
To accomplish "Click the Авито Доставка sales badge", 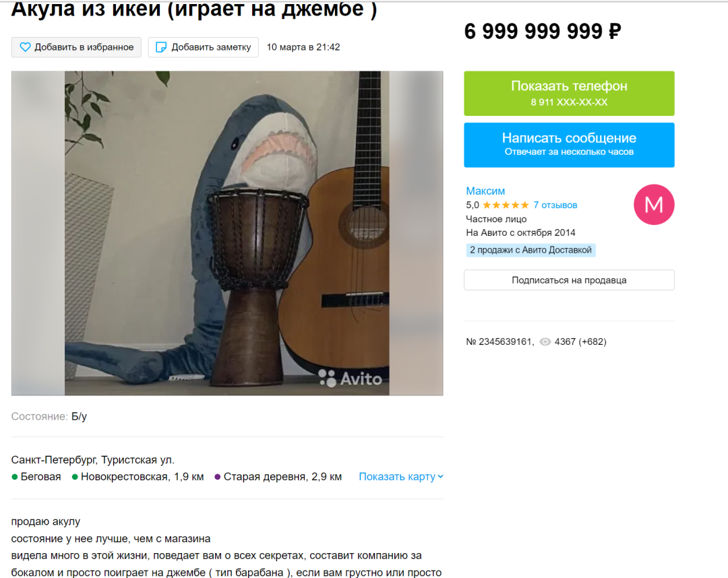I will tap(530, 250).
